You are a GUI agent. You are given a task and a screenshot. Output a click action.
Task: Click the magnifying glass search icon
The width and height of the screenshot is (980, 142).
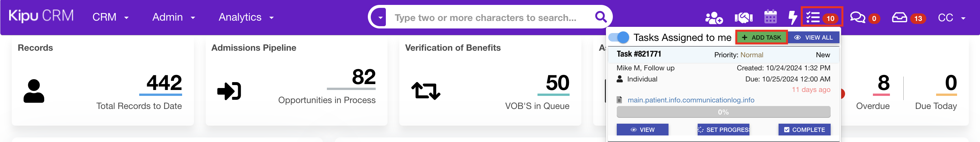coord(601,17)
